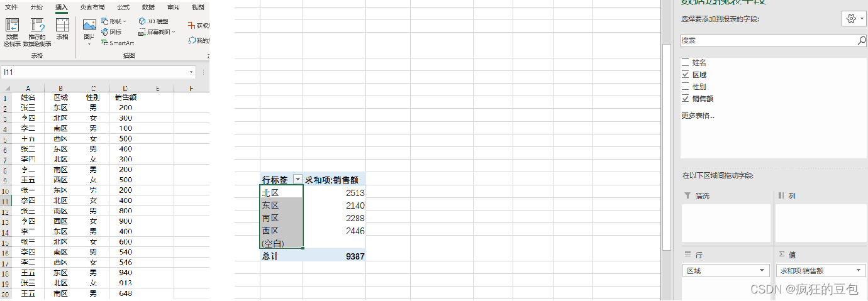Open the 视图 (View) tab
The height and width of the screenshot is (301, 868).
tap(198, 7)
